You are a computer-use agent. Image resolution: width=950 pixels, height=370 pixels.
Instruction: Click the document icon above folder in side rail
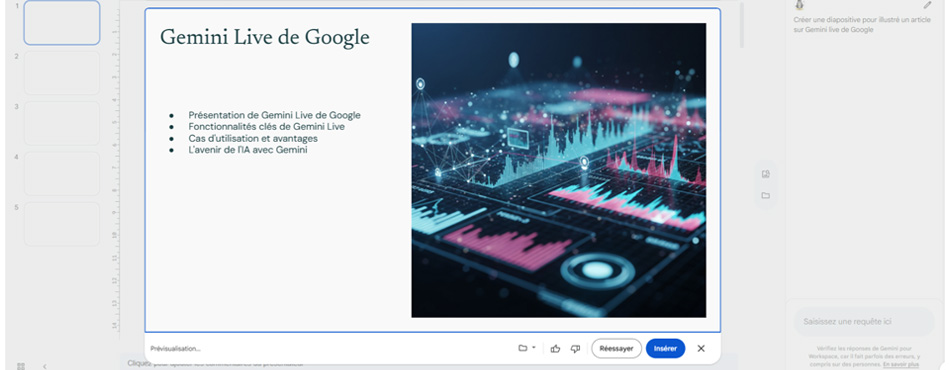click(765, 174)
